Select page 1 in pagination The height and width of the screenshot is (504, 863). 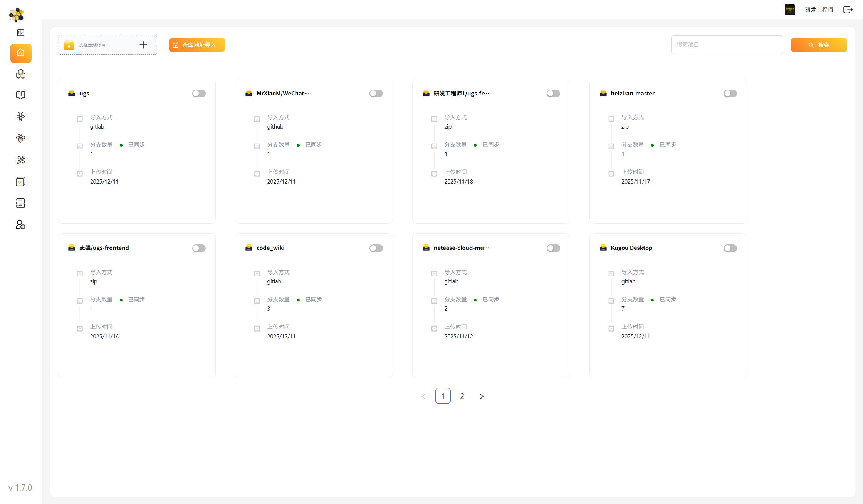(443, 396)
